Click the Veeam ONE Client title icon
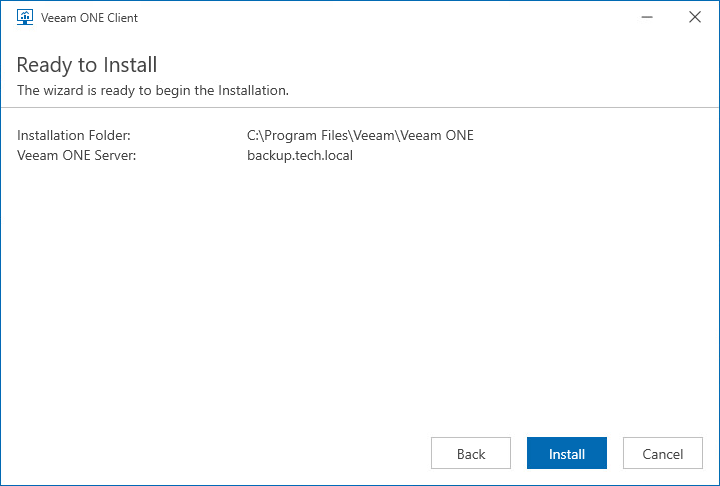 [x=25, y=17]
